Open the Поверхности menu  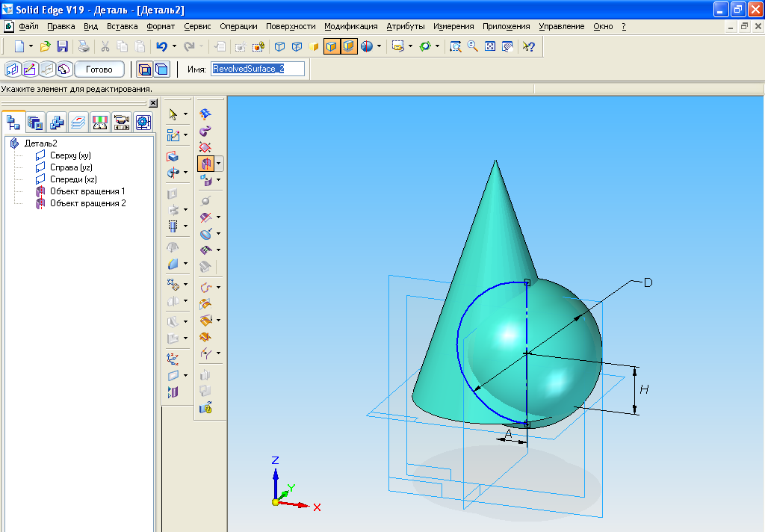tap(291, 26)
